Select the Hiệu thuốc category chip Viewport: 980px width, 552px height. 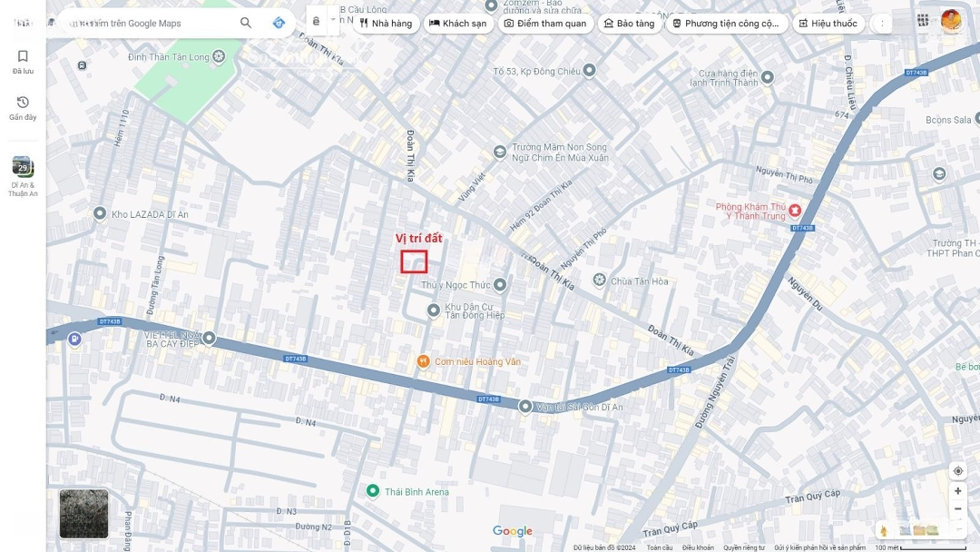point(828,24)
